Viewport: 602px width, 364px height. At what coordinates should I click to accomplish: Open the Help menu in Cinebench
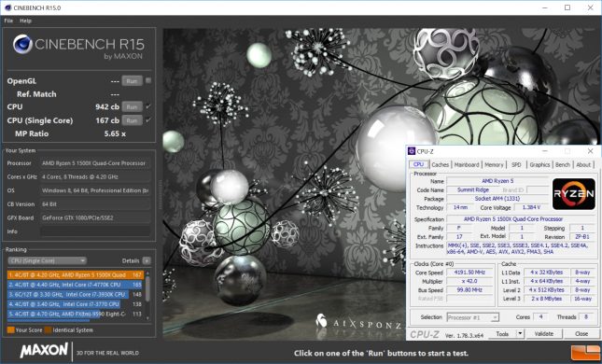click(26, 21)
